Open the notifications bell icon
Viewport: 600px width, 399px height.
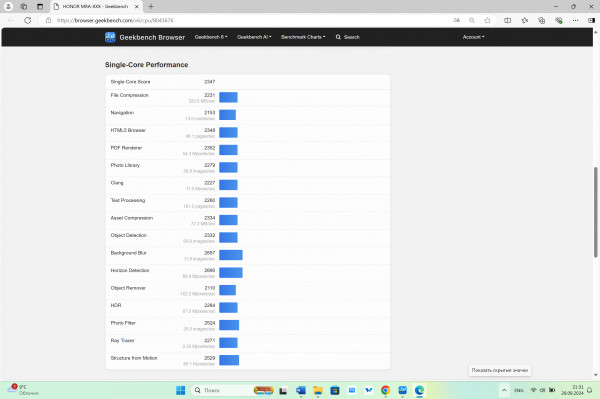[x=589, y=390]
